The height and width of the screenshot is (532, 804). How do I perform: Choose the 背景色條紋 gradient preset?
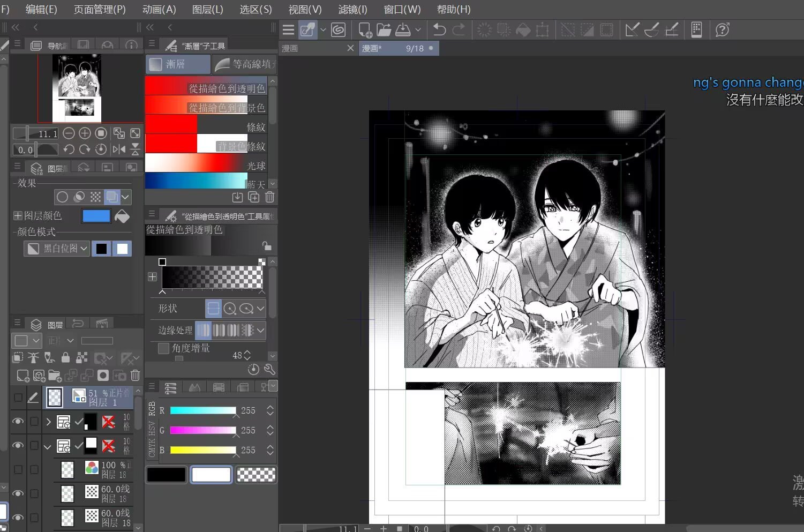pyautogui.click(x=206, y=144)
